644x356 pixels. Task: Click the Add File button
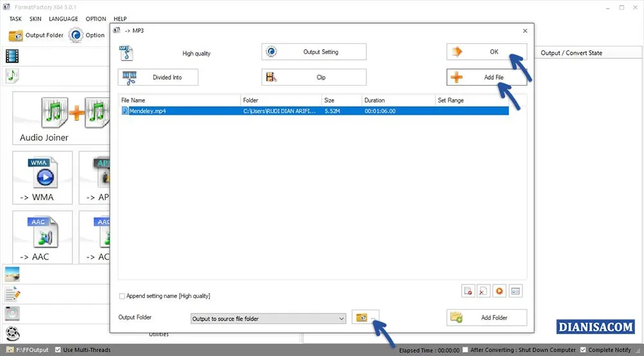pos(487,77)
